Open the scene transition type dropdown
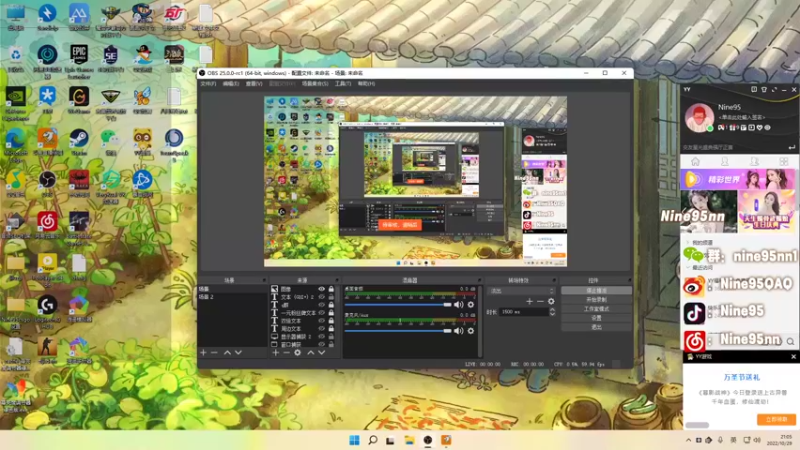The image size is (800, 450). (521, 291)
